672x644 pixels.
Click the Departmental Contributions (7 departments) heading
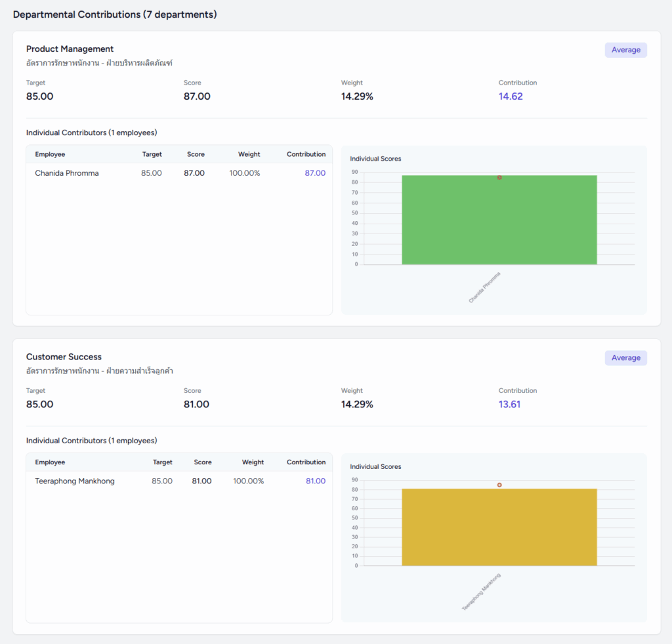click(115, 14)
